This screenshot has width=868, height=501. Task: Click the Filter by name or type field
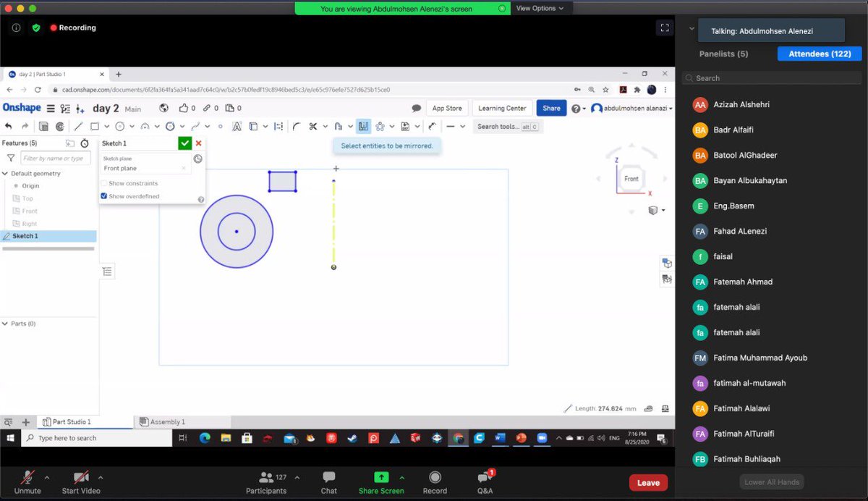(57, 158)
